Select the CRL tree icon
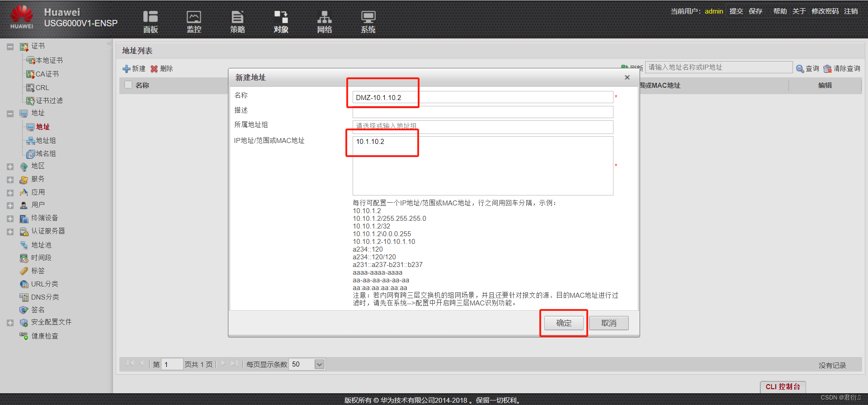 pyautogui.click(x=30, y=87)
